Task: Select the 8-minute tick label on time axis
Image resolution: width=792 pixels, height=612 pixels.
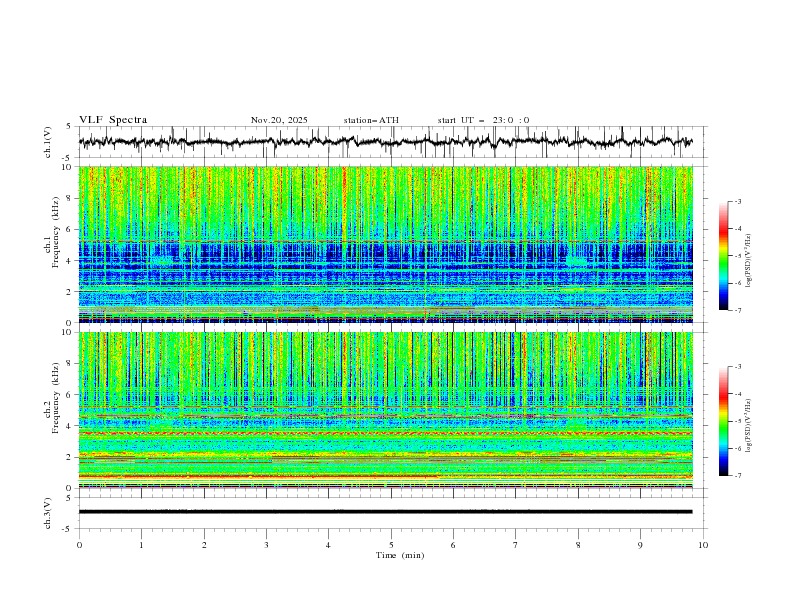Action: coord(578,544)
